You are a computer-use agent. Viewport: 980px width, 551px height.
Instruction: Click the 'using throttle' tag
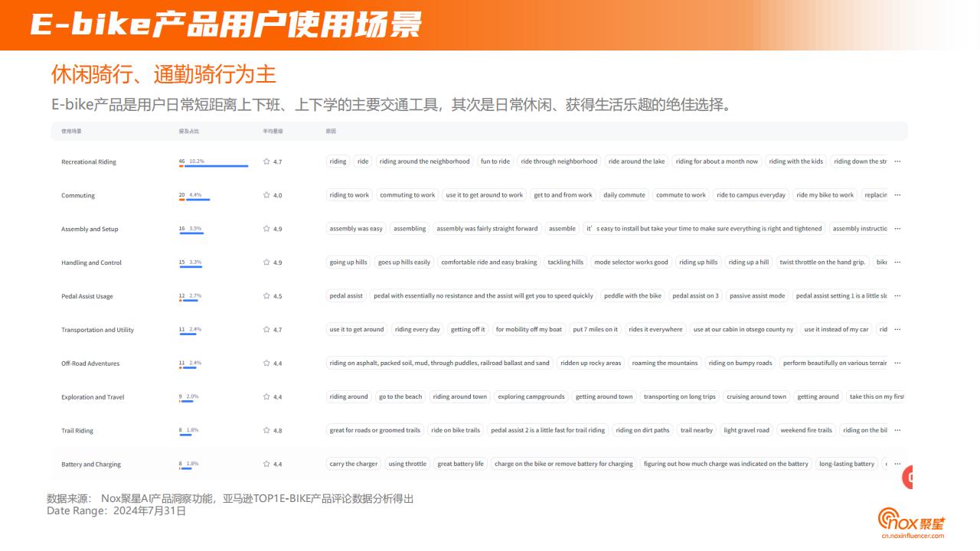(x=407, y=465)
